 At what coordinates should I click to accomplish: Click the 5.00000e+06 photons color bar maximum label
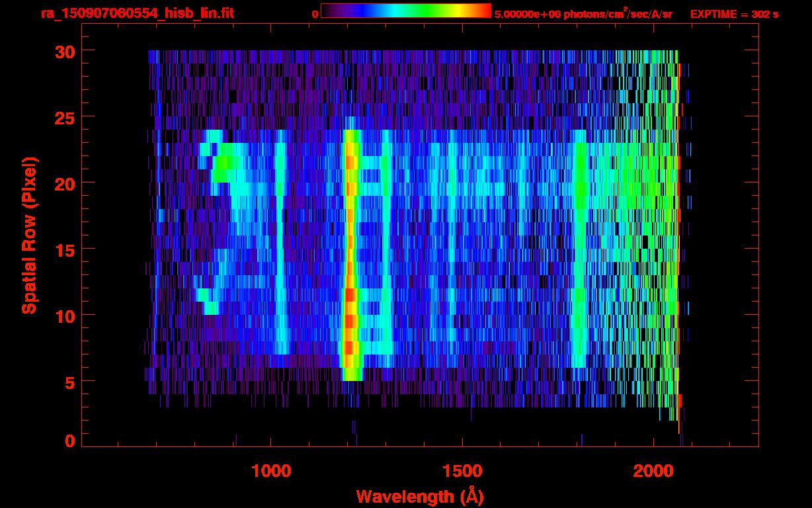[583, 14]
